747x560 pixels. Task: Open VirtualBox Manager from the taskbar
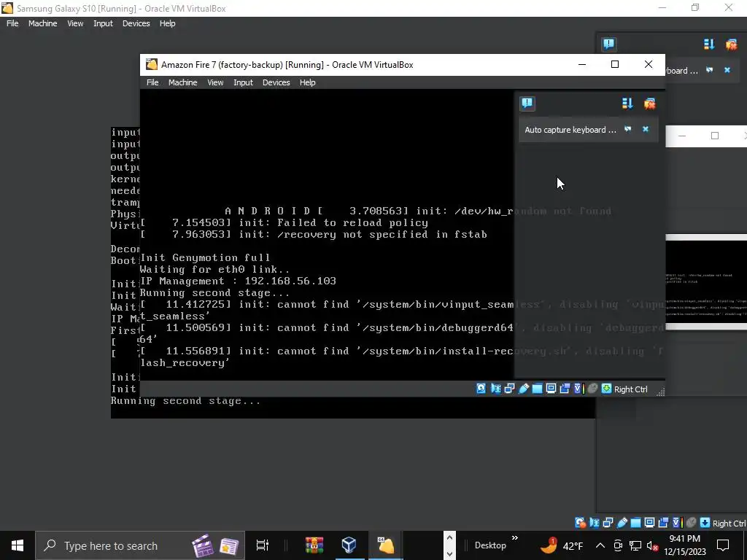(x=349, y=545)
